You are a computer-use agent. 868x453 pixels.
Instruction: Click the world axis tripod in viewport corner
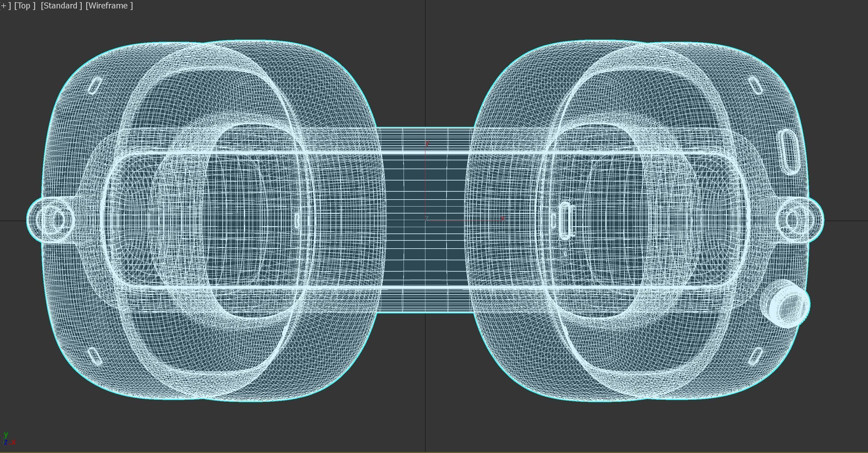coord(8,439)
